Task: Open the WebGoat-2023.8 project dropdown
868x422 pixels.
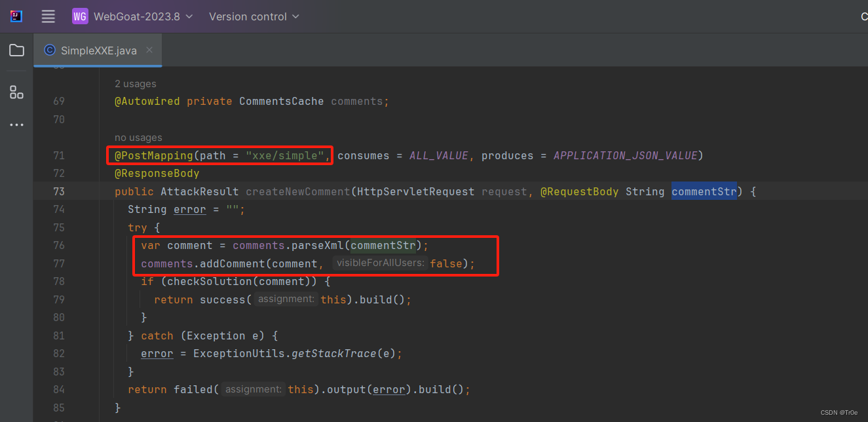Action: (x=143, y=16)
